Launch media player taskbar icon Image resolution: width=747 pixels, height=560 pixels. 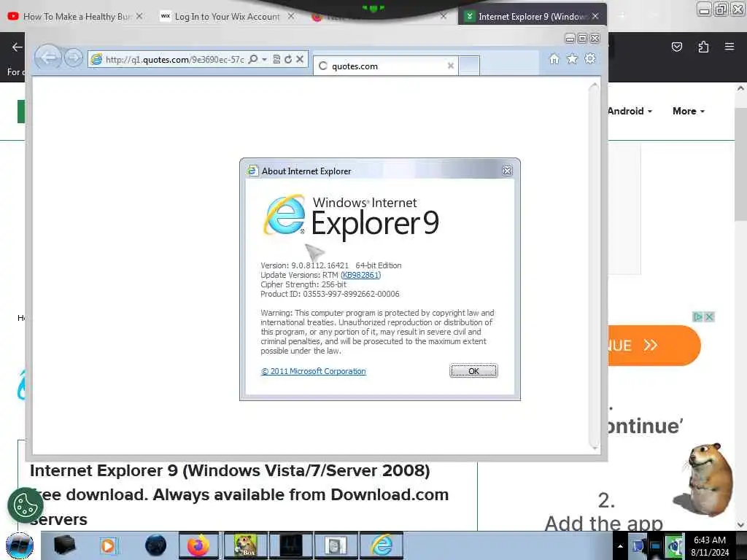tap(108, 545)
